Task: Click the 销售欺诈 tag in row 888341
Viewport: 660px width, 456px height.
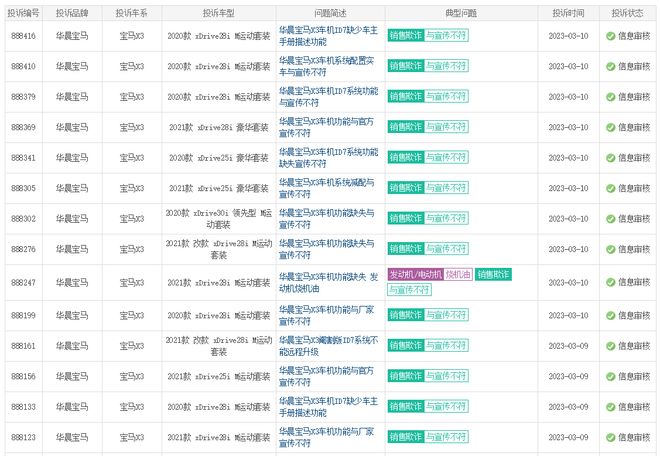Action: tap(406, 157)
